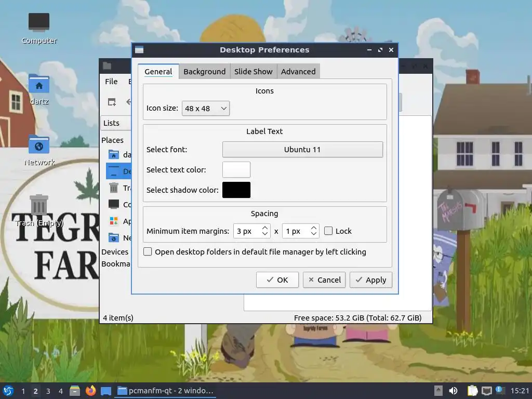The width and height of the screenshot is (532, 399).
Task: Confirm with the OK button
Action: tap(277, 280)
